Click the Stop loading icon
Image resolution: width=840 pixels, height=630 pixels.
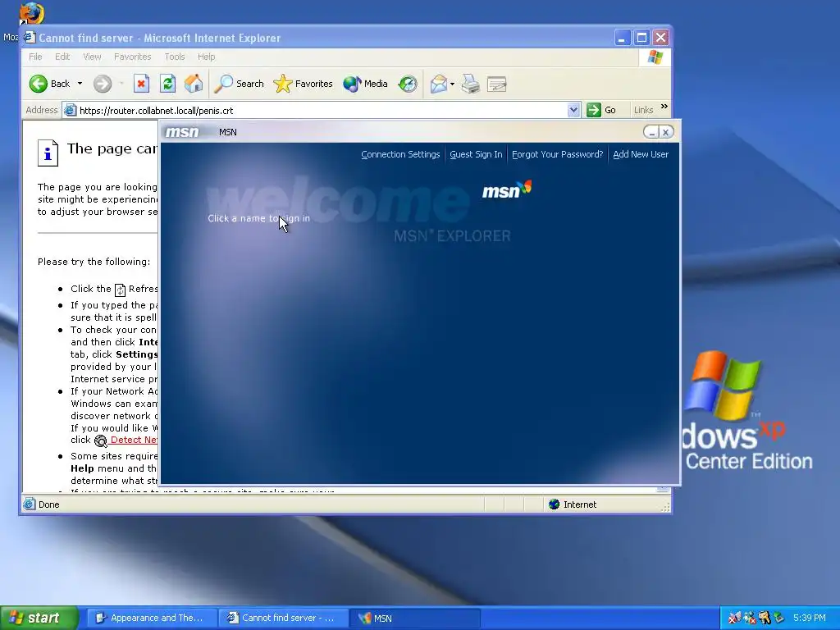(141, 84)
